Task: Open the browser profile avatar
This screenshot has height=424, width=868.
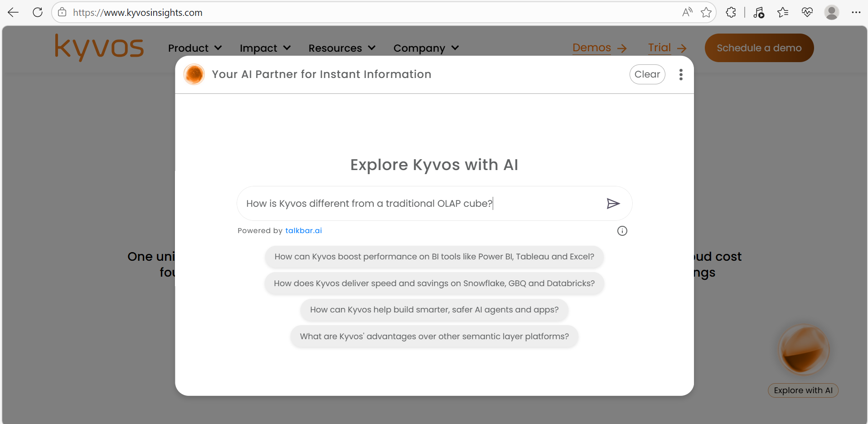Action: click(831, 12)
